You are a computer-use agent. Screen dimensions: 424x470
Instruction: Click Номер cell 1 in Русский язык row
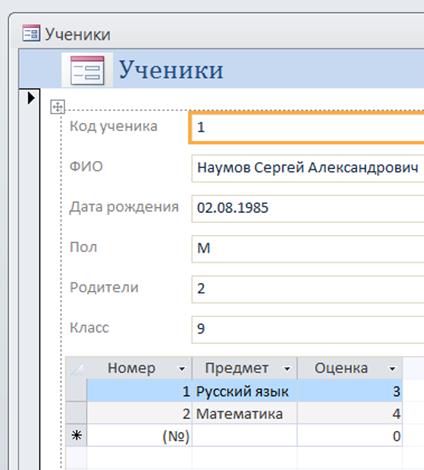pyautogui.click(x=139, y=391)
